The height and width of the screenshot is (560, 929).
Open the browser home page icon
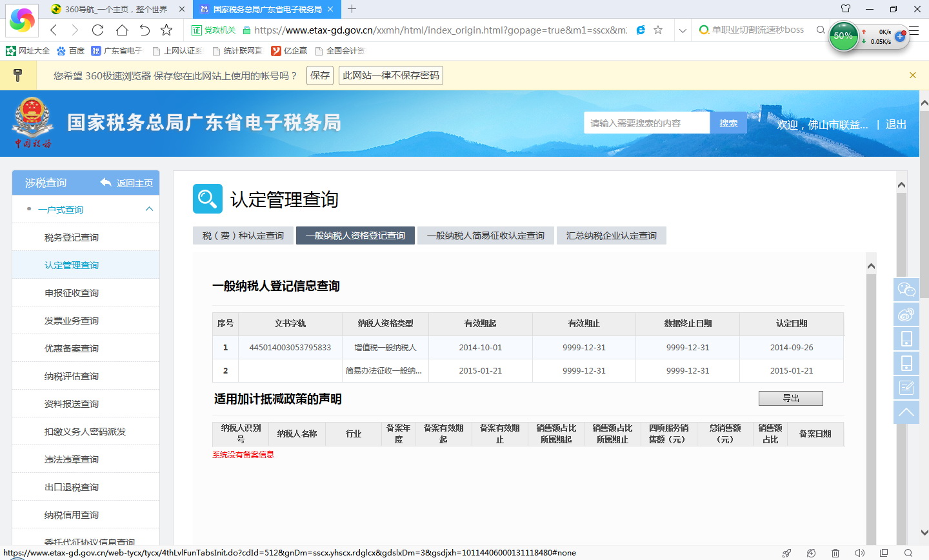point(122,30)
